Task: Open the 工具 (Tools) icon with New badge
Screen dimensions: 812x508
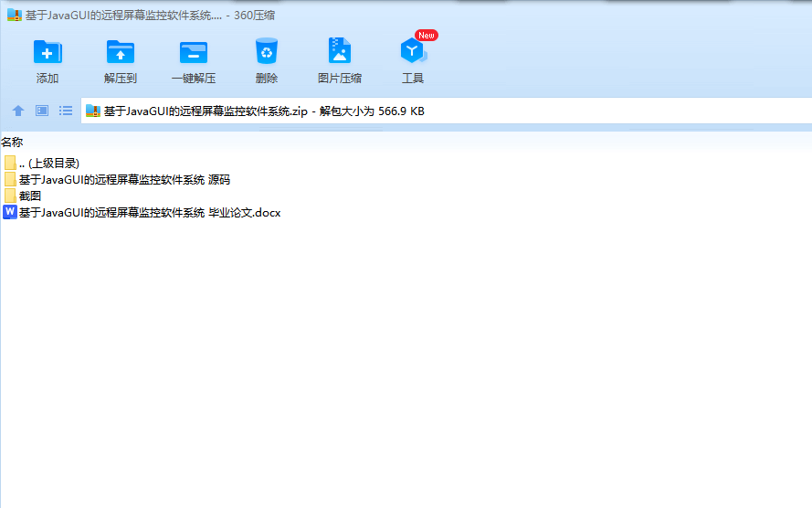Action: point(413,50)
